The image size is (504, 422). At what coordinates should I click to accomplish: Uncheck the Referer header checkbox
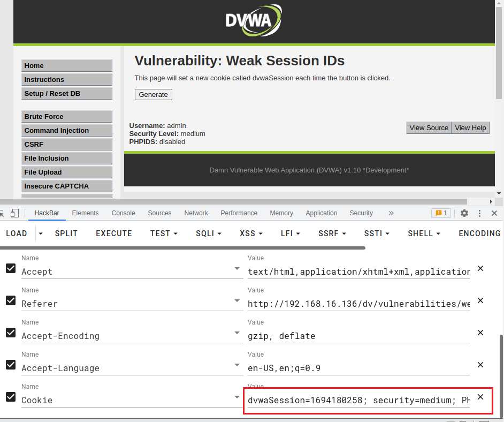point(11,300)
